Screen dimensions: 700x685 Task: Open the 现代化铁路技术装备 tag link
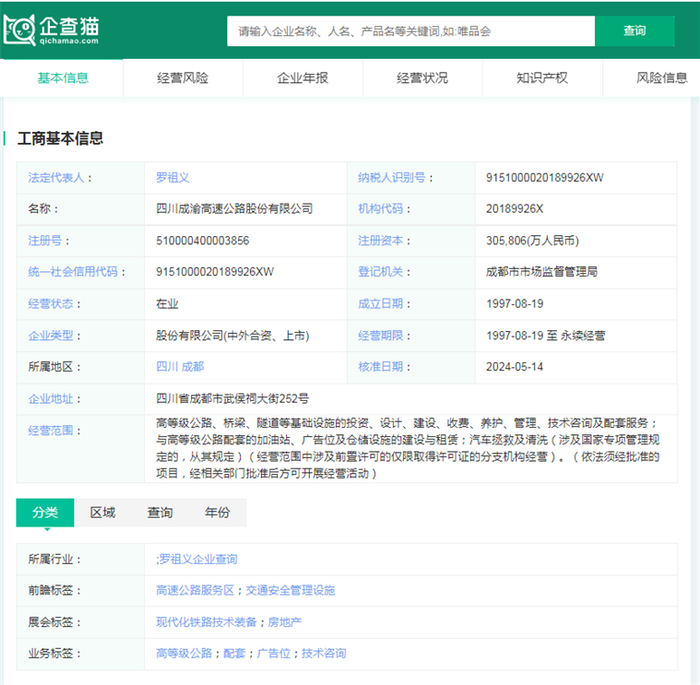207,622
